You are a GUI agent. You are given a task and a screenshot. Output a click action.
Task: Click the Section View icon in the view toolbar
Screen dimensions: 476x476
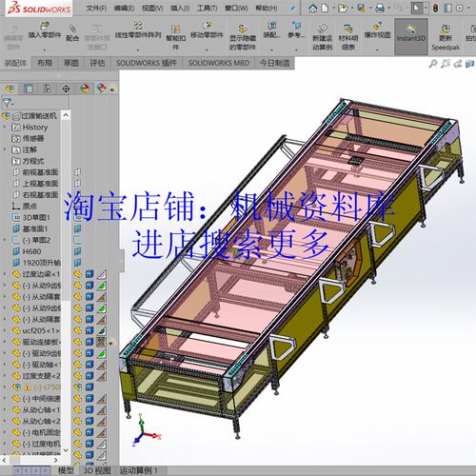click(469, 64)
